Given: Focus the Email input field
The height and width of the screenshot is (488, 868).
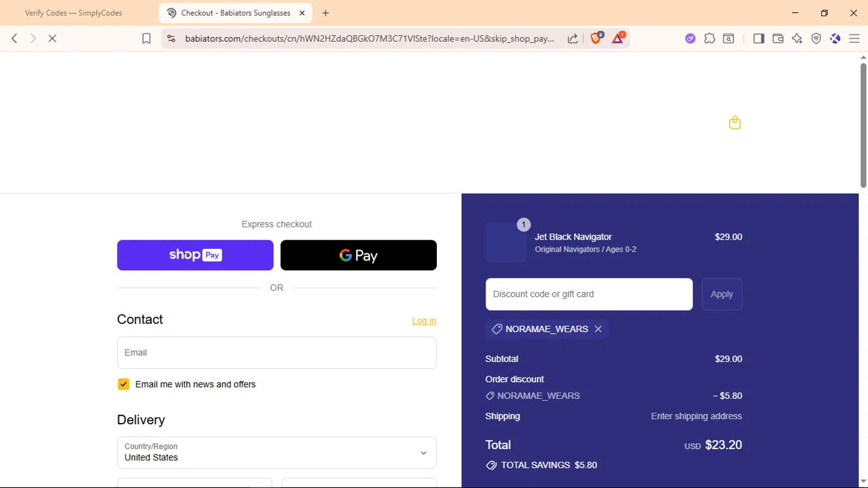Looking at the screenshot, I should 277,353.
